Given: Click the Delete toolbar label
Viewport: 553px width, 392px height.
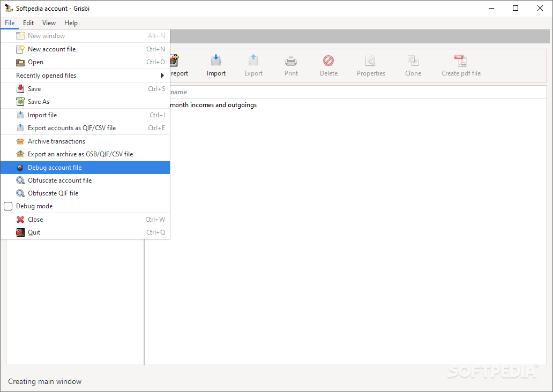Looking at the screenshot, I should (x=328, y=73).
